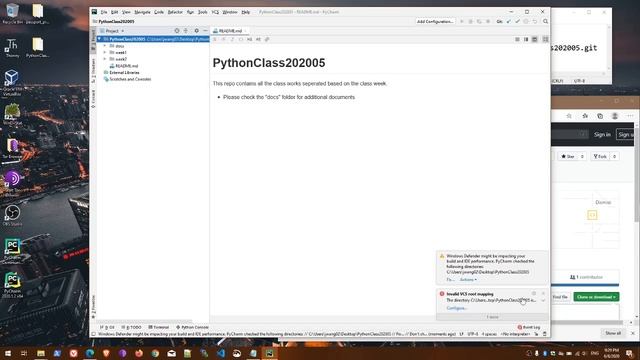Screen dimensions: 640x360
Task: Open Clone or download dropdown in browser
Action: (x=596, y=297)
